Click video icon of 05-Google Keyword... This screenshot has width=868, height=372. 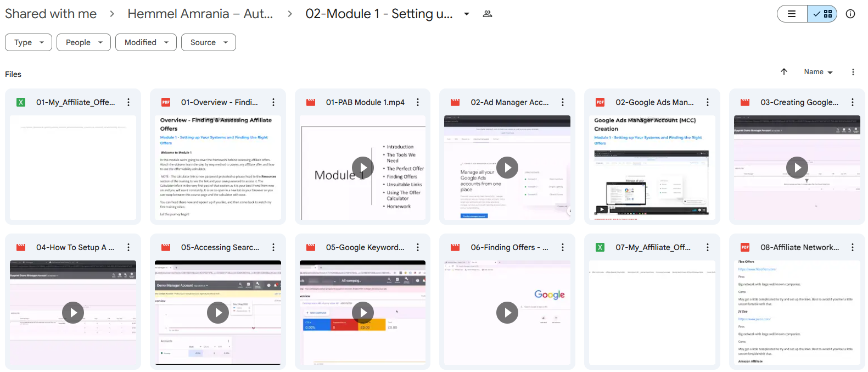(311, 247)
